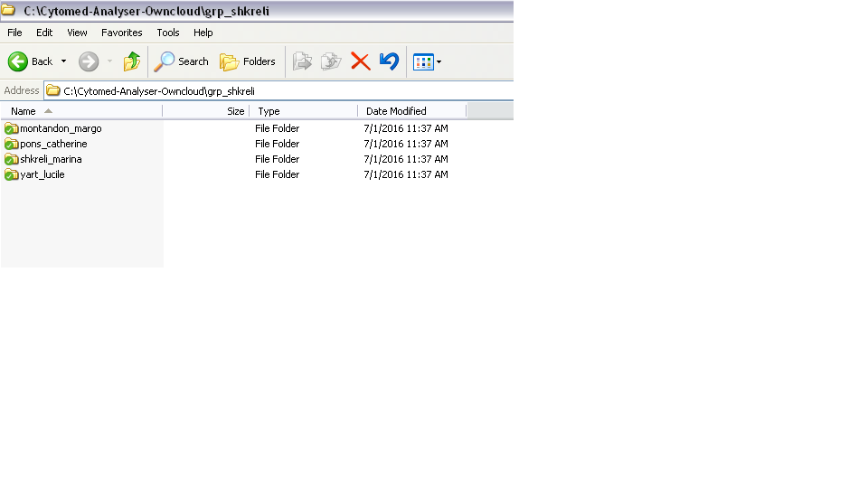The image size is (868, 488).
Task: Open the Tools menu
Action: click(168, 33)
